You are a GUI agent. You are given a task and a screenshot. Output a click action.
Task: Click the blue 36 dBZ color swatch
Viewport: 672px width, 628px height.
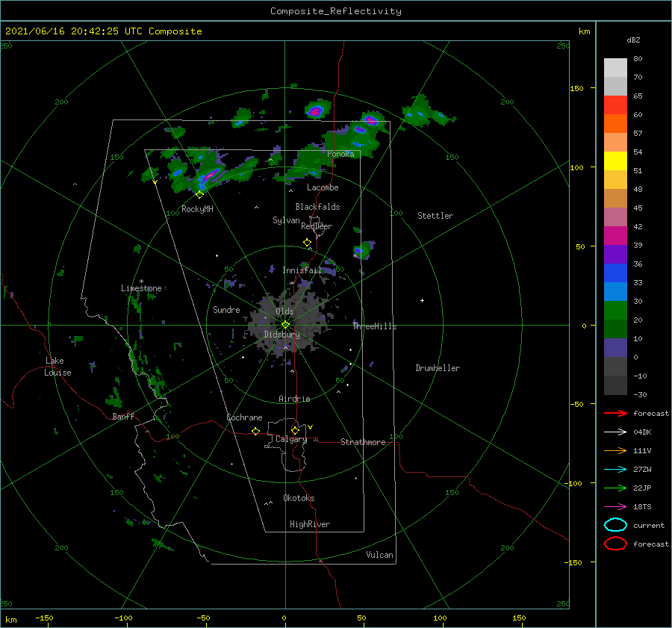pyautogui.click(x=615, y=273)
